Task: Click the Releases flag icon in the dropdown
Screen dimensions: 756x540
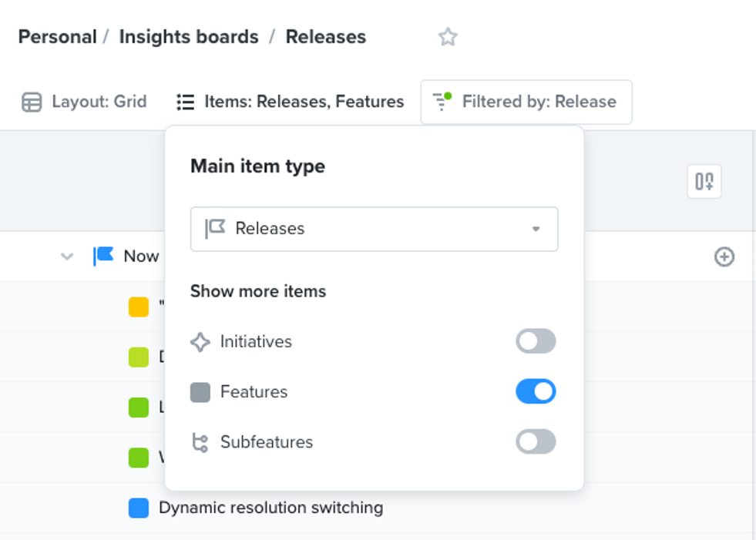Action: (x=218, y=229)
